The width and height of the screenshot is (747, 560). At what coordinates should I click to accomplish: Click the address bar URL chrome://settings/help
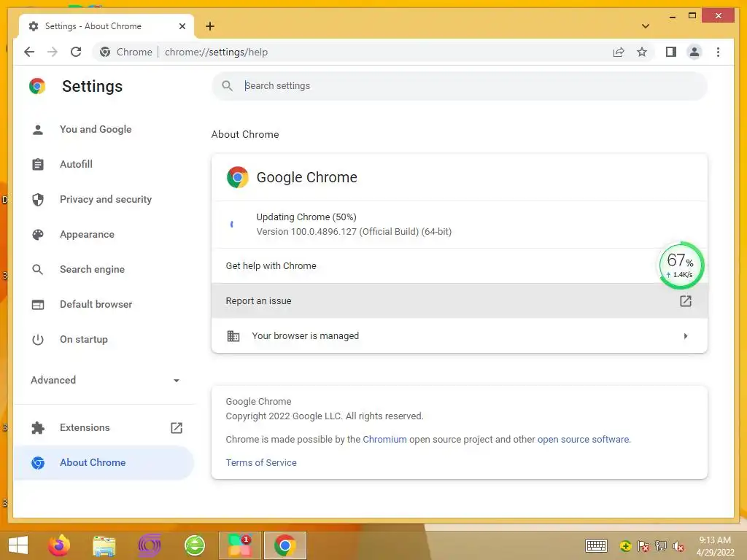[x=216, y=52]
